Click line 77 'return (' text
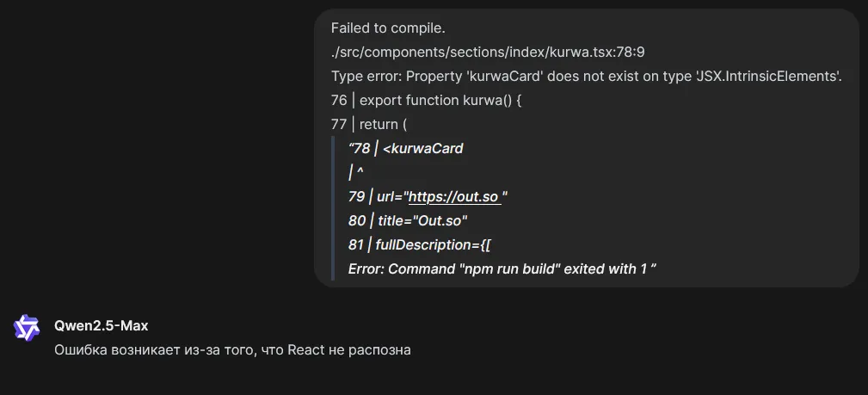The image size is (868, 395). click(369, 124)
